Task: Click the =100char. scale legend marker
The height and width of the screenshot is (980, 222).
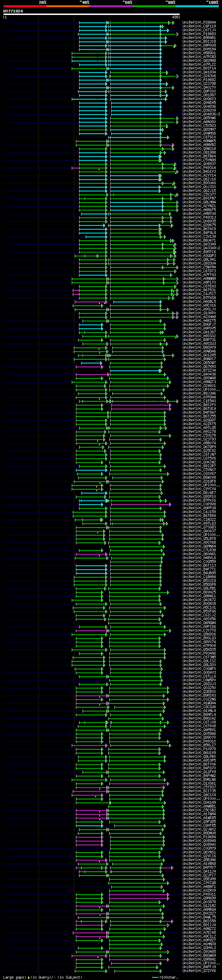Action: pos(165,977)
